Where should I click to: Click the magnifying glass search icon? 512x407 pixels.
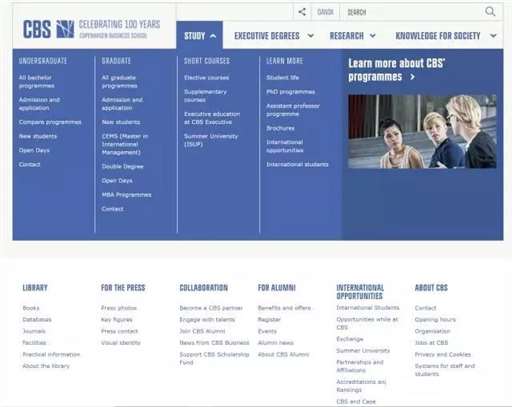[x=490, y=12]
